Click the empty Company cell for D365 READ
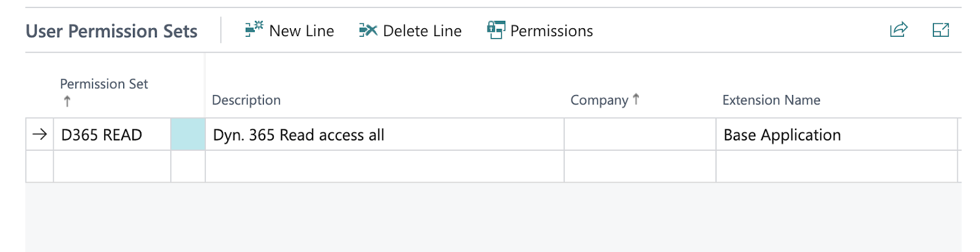The width and height of the screenshot is (980, 252). coord(640,134)
